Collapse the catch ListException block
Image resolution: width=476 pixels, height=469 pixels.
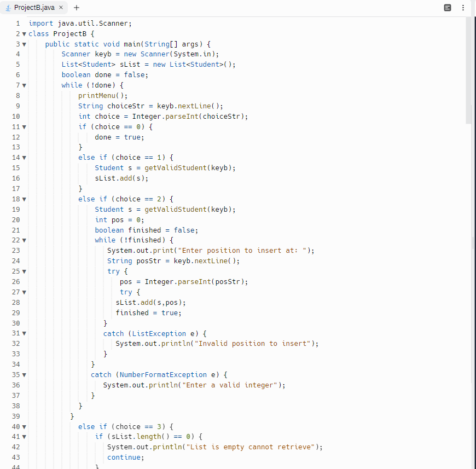[x=25, y=333]
